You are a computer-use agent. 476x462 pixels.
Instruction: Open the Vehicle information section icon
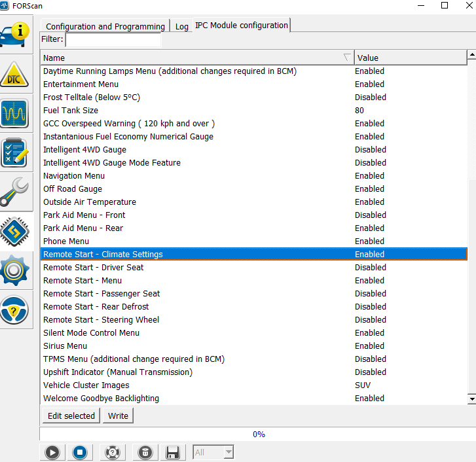15,35
